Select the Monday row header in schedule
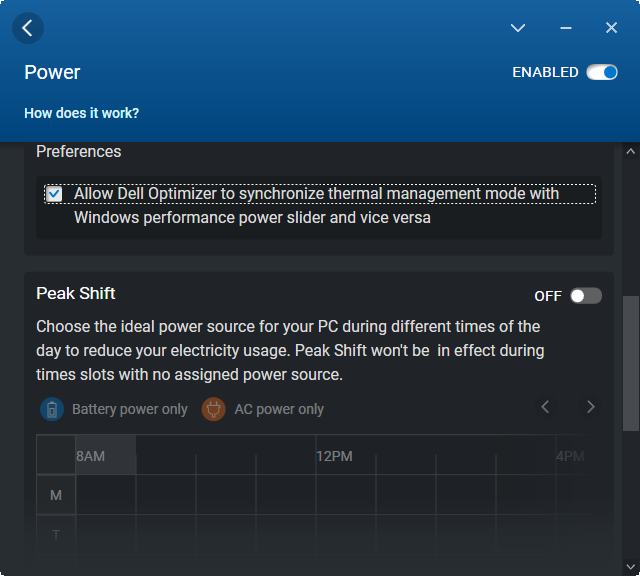Screen dimensions: 640x576 pyautogui.click(x=56, y=495)
